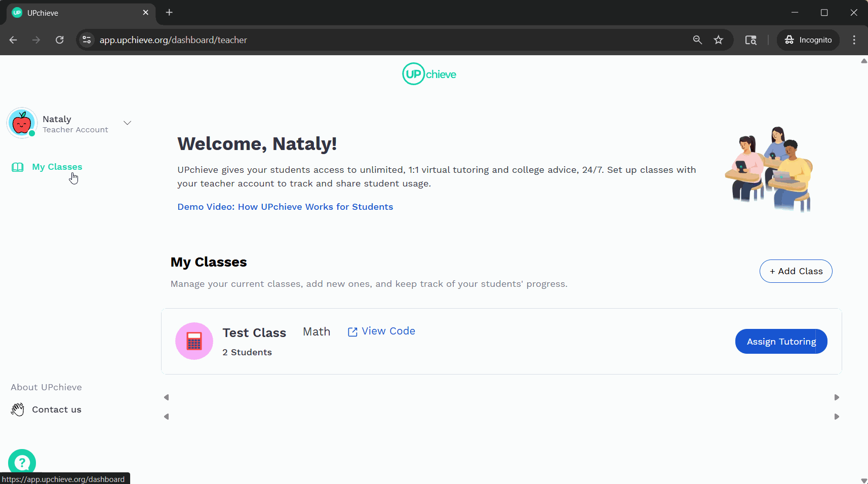This screenshot has height=484, width=868.
Task: Click the "About UPchieve" sidebar label
Action: point(46,387)
